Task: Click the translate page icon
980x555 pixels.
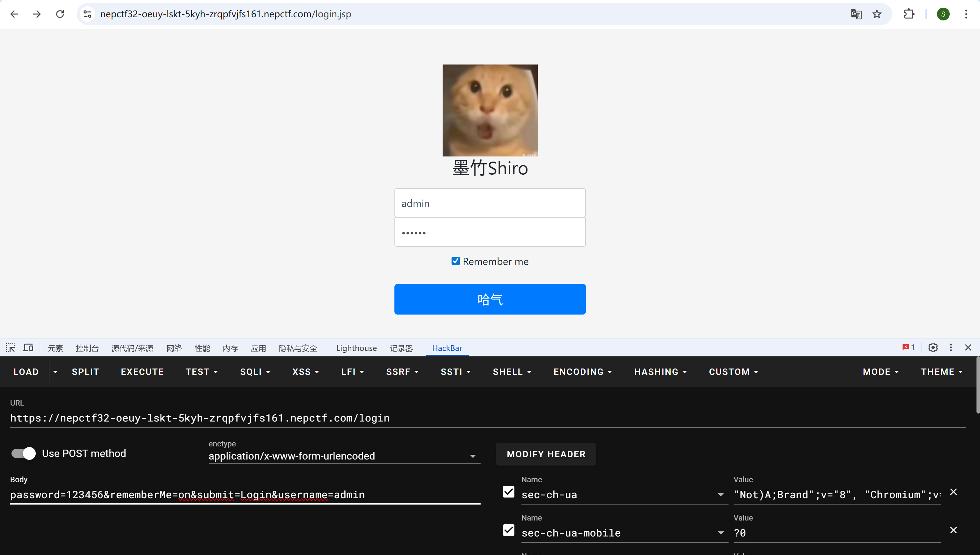Action: (x=856, y=14)
